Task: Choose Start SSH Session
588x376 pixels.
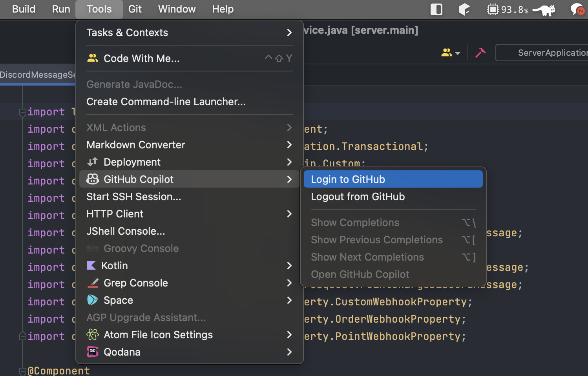Action: (x=189, y=197)
